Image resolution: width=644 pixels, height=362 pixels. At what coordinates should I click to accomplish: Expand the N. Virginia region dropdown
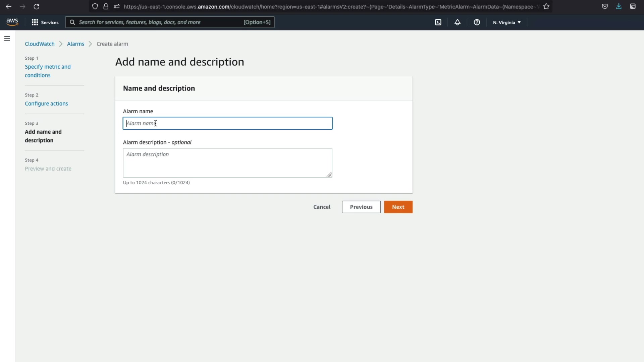507,22
